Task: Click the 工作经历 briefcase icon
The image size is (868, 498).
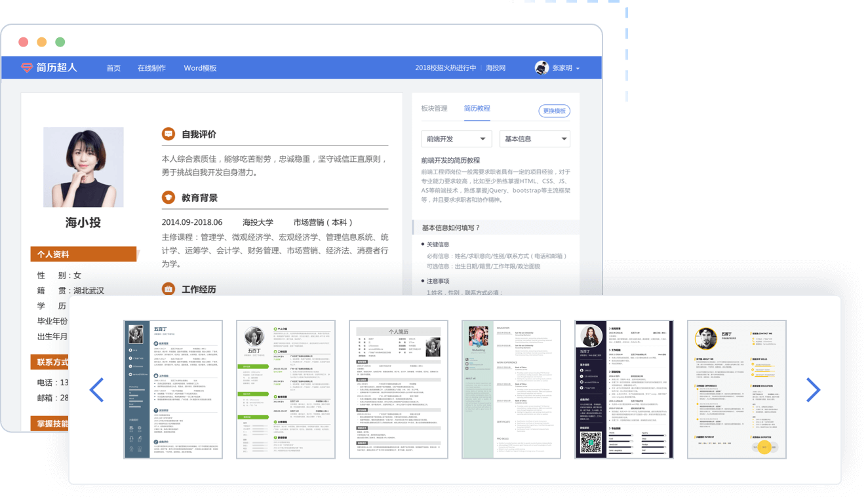Action: [168, 289]
